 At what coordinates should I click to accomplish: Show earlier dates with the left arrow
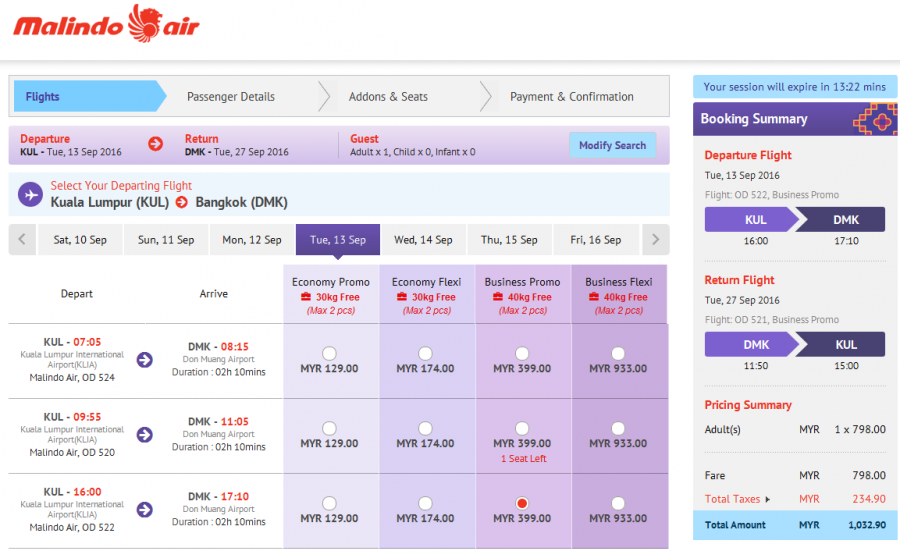(x=20, y=240)
